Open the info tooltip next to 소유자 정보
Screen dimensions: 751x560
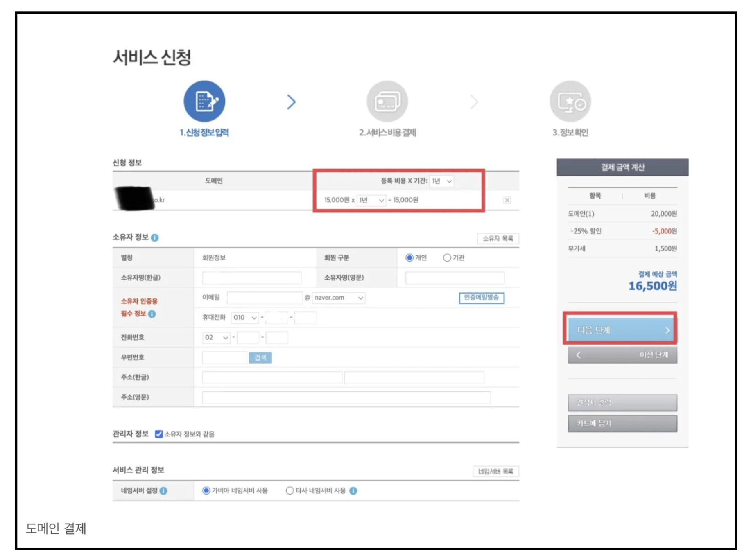tap(155, 237)
